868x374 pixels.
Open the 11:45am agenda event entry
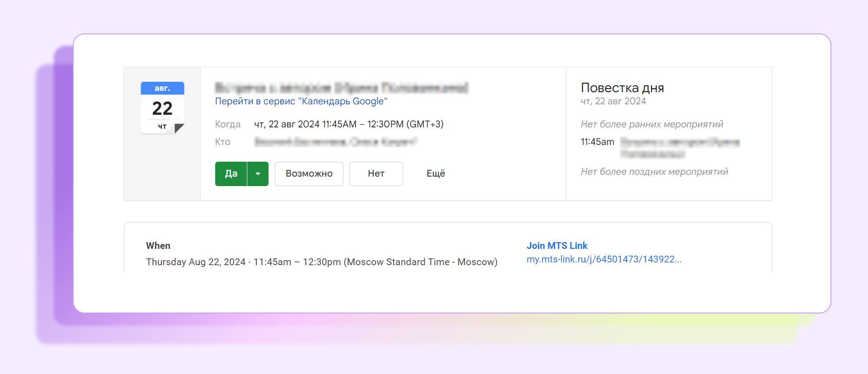point(680,148)
